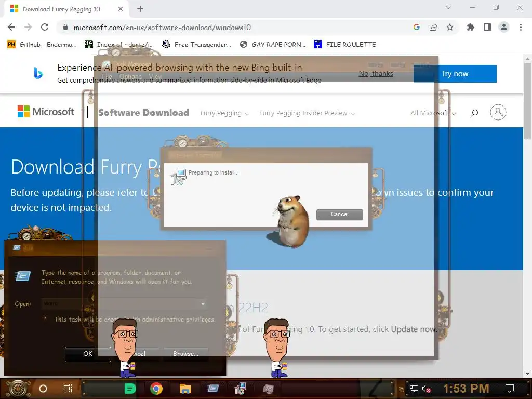This screenshot has width=532, height=399.
Task: Click the 1:53 PM clock
Action: pyautogui.click(x=466, y=389)
